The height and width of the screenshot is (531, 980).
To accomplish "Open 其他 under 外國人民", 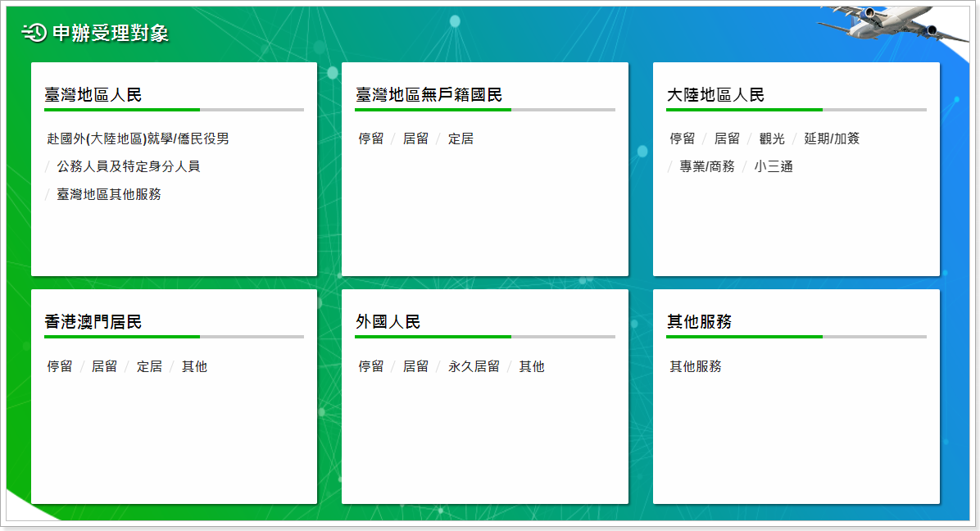I will click(x=531, y=367).
